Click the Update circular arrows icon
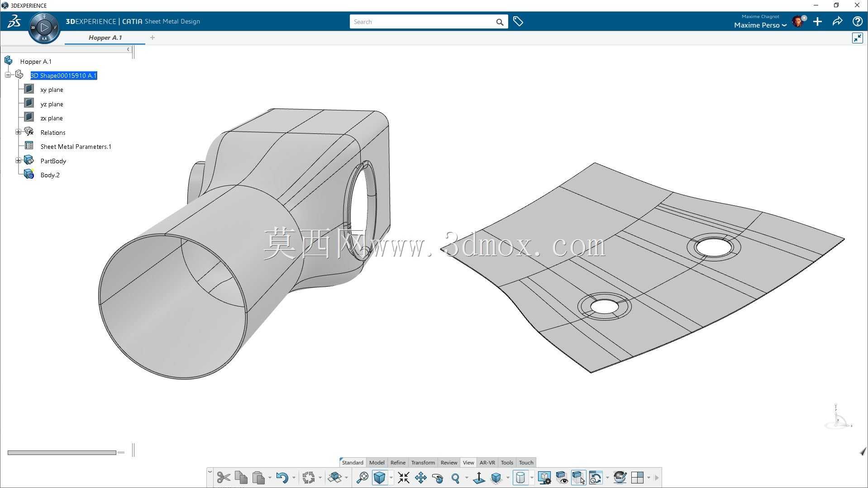 point(309,478)
